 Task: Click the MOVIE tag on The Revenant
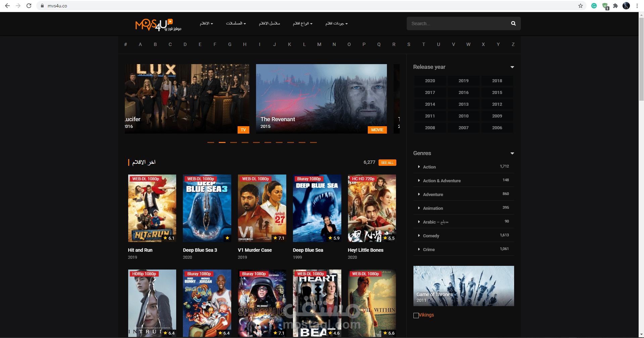(x=377, y=130)
